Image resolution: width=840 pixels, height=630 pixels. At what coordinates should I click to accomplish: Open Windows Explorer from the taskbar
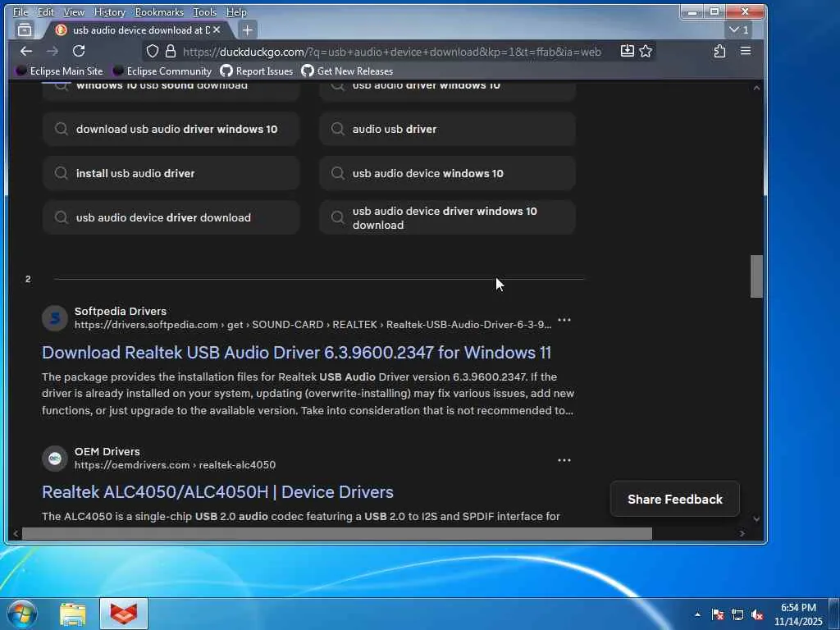click(73, 614)
